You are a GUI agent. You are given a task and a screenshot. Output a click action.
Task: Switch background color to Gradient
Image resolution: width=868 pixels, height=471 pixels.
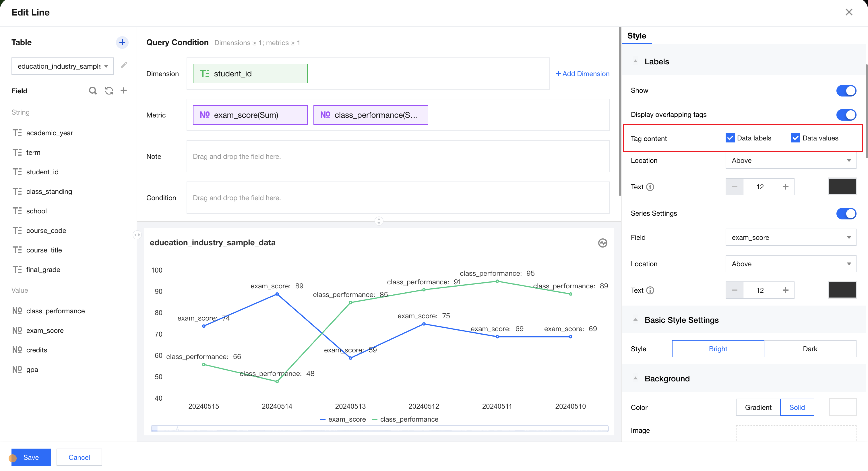(x=758, y=407)
